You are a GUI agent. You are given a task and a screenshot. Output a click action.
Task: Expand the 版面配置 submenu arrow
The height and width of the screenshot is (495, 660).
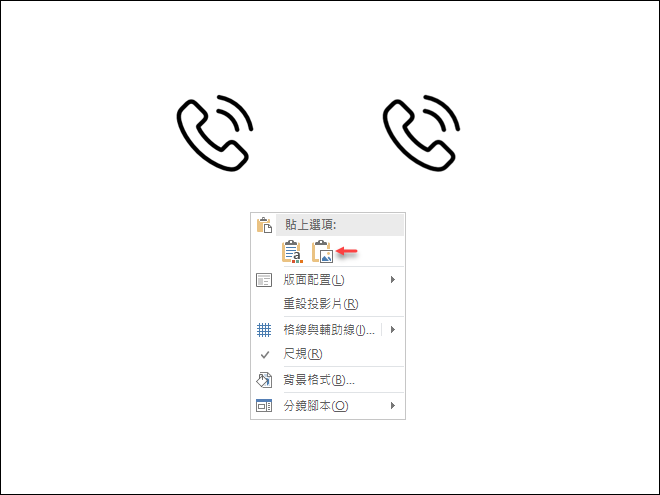point(393,279)
